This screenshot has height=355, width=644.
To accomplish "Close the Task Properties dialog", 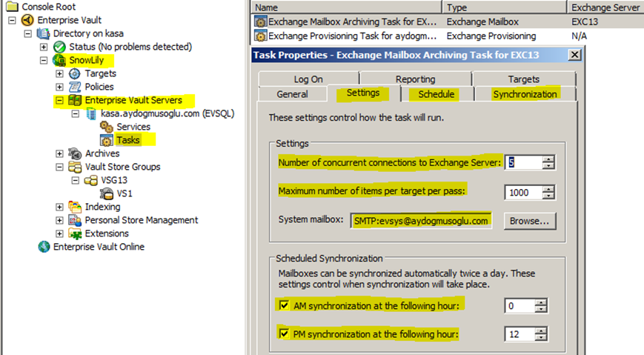I will [x=574, y=55].
